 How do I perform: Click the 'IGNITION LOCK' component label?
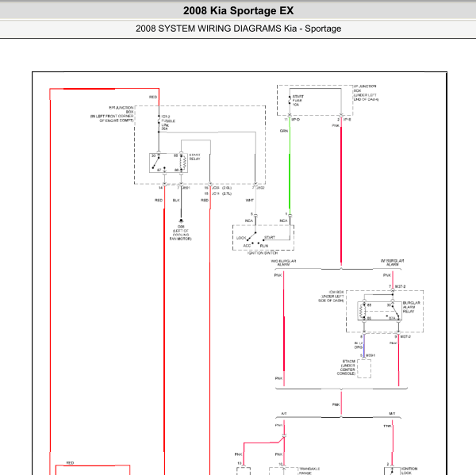[x=409, y=471]
